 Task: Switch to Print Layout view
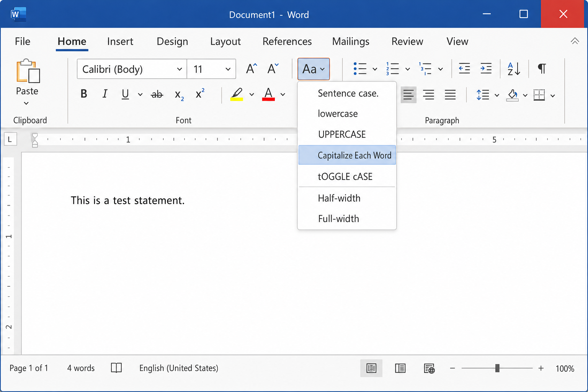pos(371,368)
